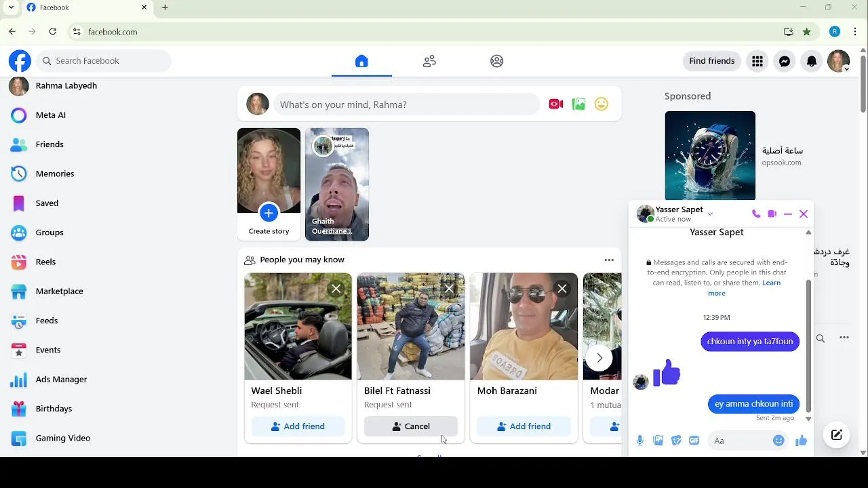Click new message compose button
The image size is (868, 488).
pyautogui.click(x=837, y=435)
